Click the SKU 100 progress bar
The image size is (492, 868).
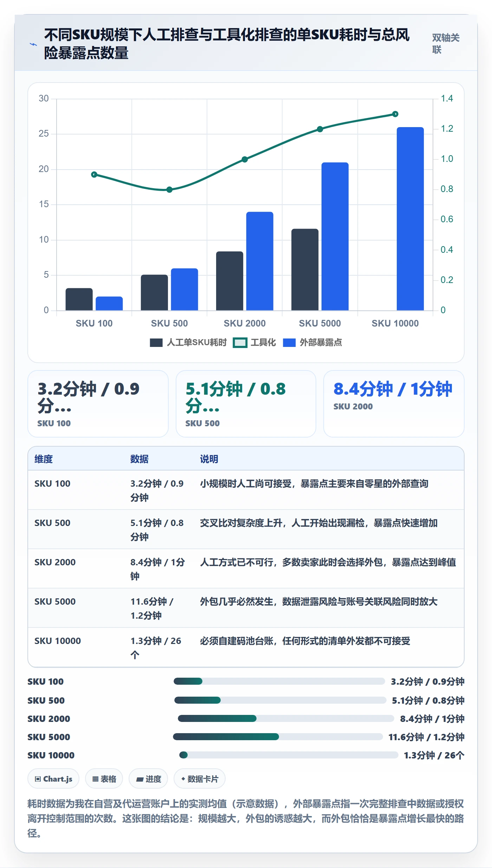279,681
